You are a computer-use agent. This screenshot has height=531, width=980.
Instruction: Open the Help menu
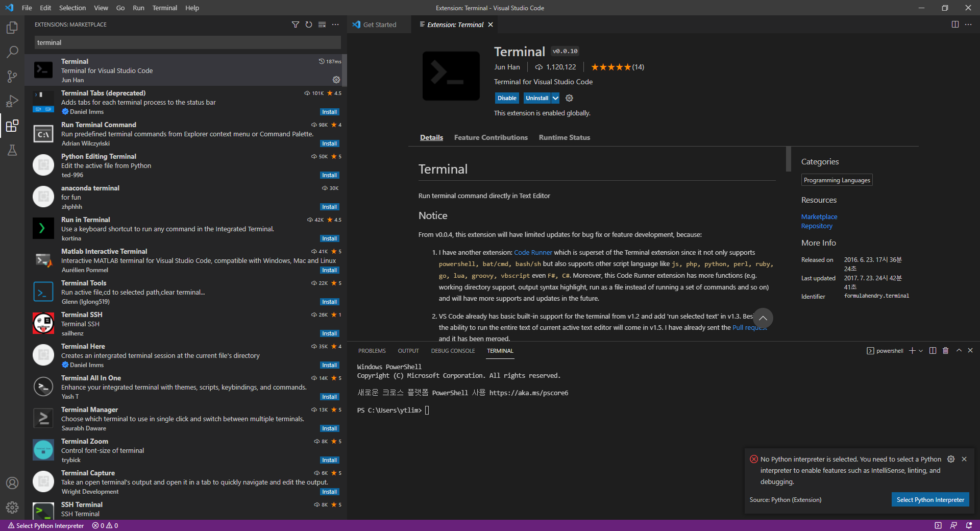click(x=192, y=8)
